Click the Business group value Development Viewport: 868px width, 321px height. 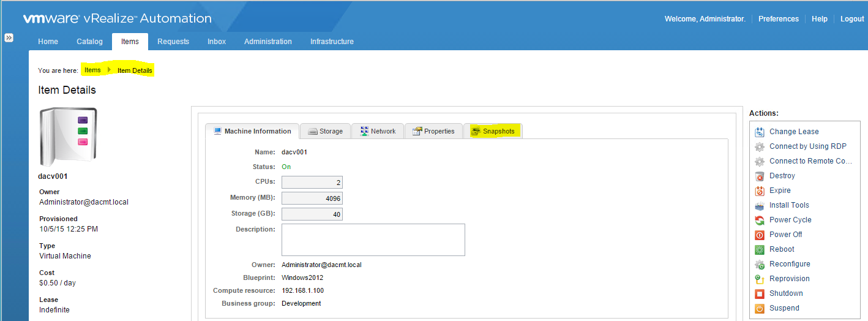[x=301, y=303]
